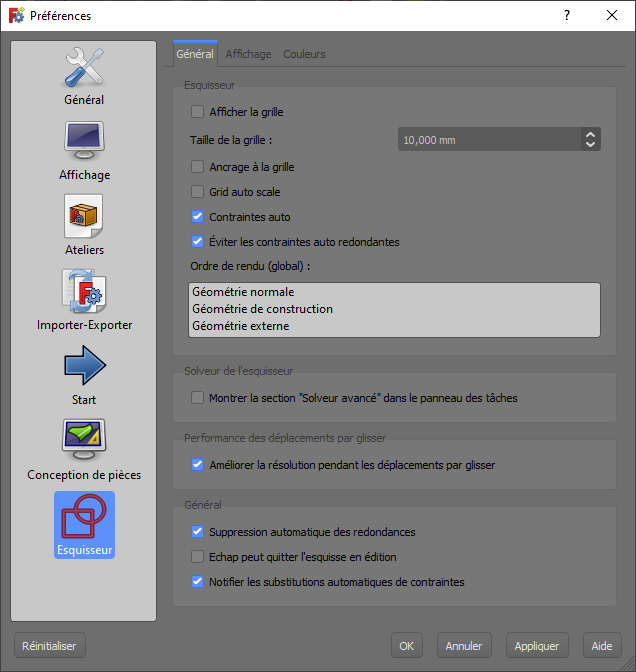Select Géométrie externe list item
The height and width of the screenshot is (672, 636).
[394, 326]
